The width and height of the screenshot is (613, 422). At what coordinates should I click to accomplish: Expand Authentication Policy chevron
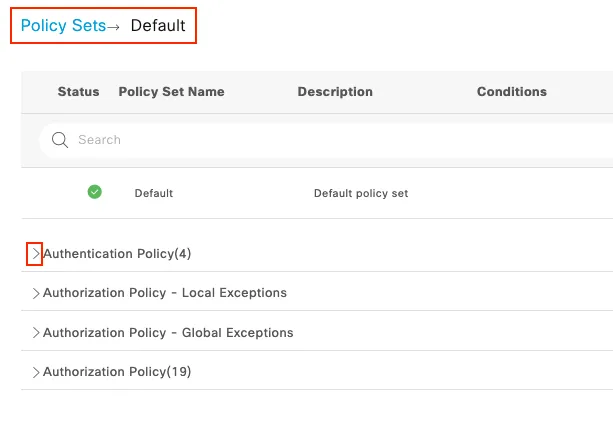[36, 254]
